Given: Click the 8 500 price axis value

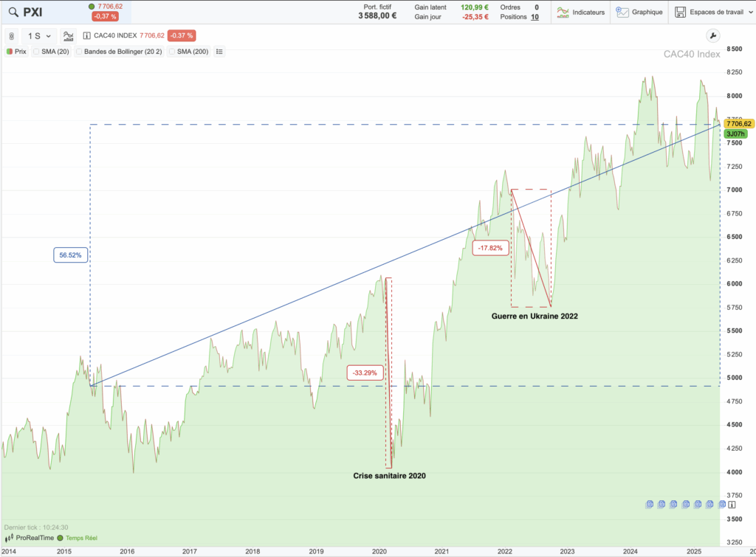Looking at the screenshot, I should pyautogui.click(x=735, y=49).
